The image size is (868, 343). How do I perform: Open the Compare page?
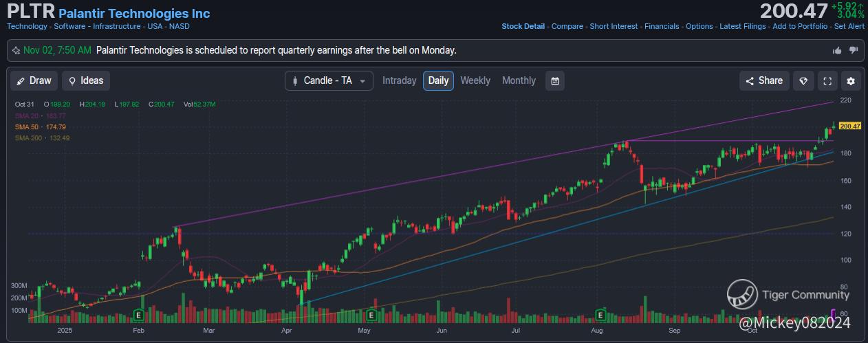coord(567,26)
